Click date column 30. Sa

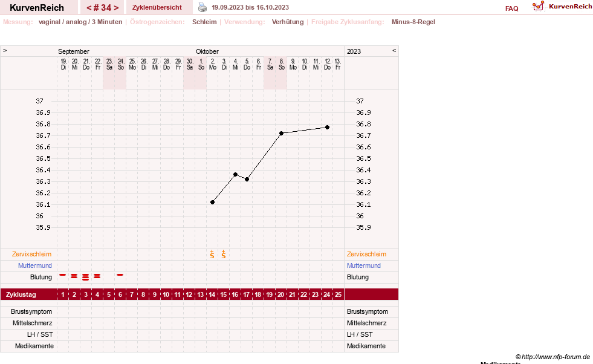click(x=190, y=64)
